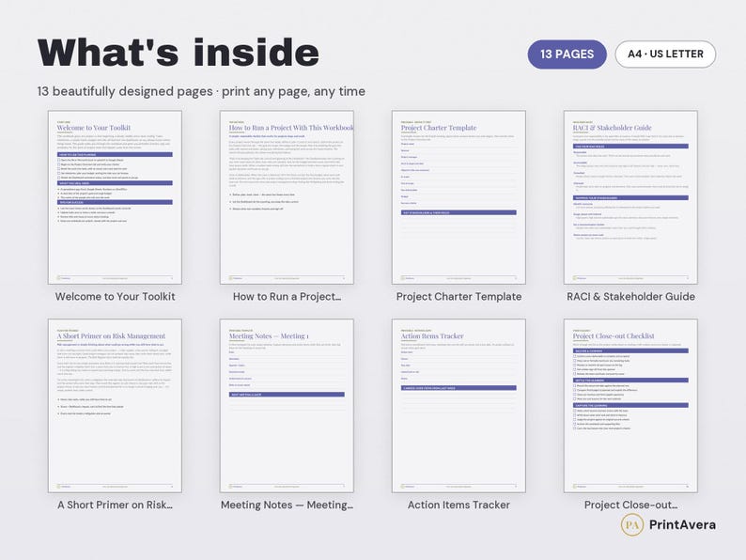
Task: Click the 13 PAGES purple badge
Action: [567, 54]
